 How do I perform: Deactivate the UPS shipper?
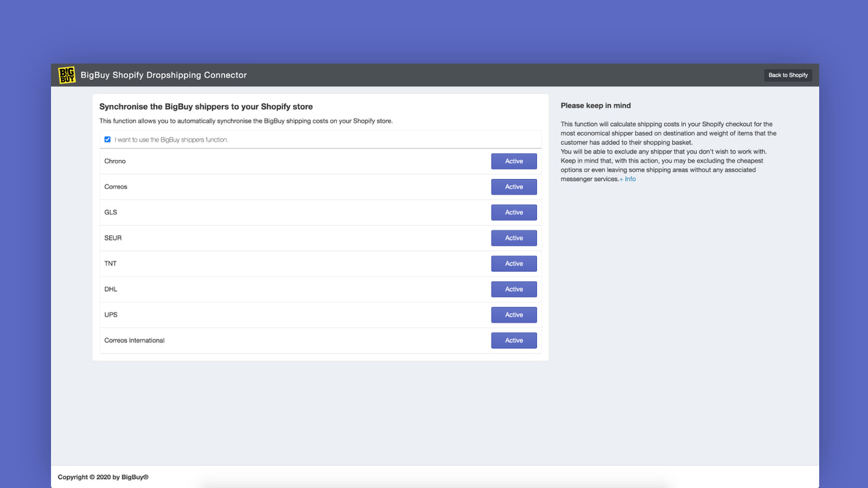click(513, 314)
